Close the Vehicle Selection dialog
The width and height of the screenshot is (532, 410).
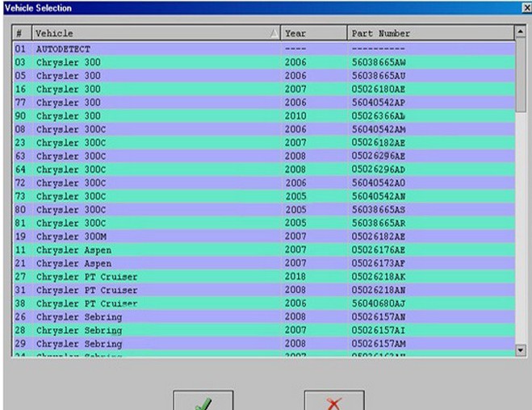click(x=527, y=8)
